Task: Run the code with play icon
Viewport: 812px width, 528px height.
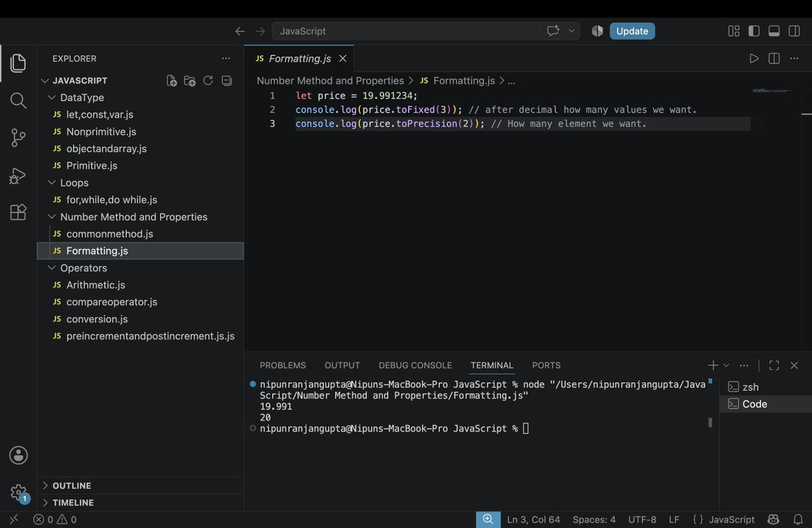Action: click(x=754, y=58)
